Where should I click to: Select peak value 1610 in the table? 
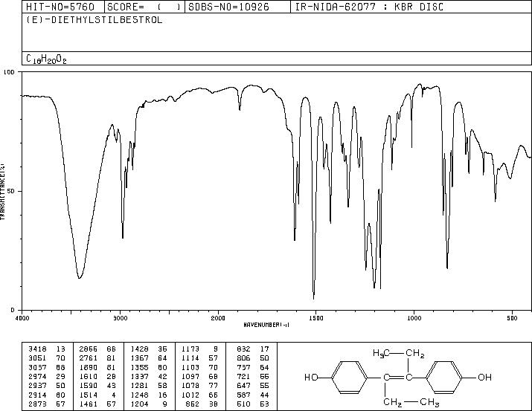click(x=89, y=376)
